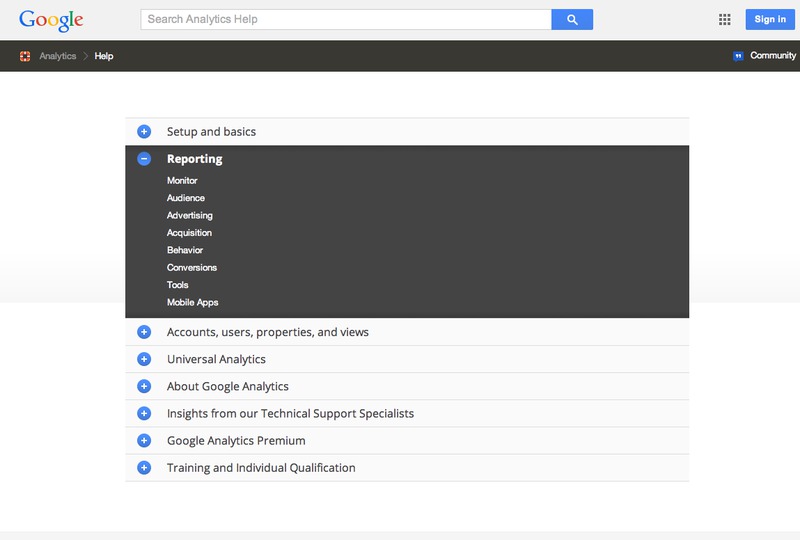Click the blue magnifier search button
The image size is (800, 540).
pyautogui.click(x=572, y=19)
